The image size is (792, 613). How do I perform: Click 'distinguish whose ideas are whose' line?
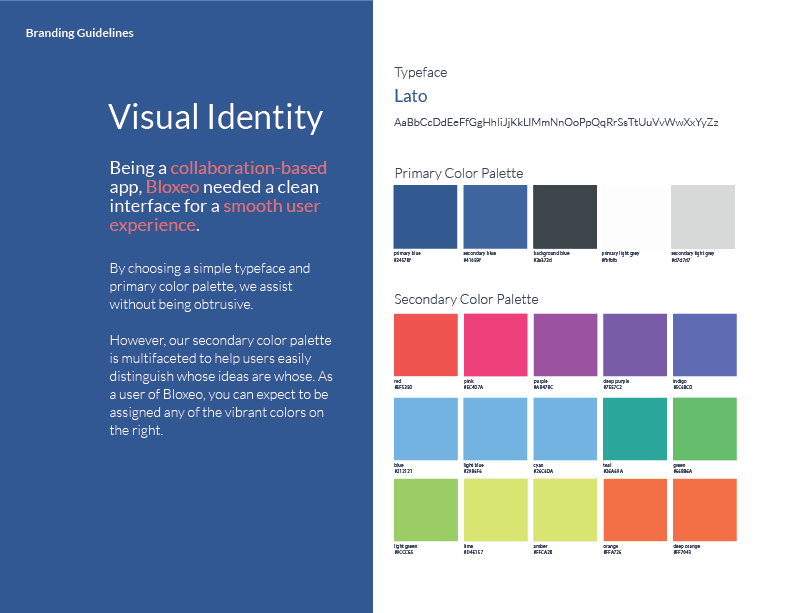212,377
